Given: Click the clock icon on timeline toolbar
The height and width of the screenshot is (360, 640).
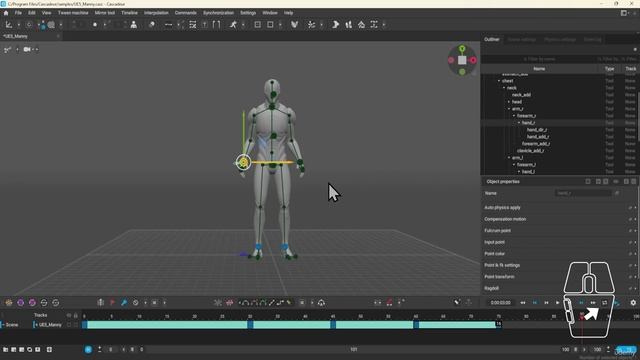Looking at the screenshot, I should (136, 303).
